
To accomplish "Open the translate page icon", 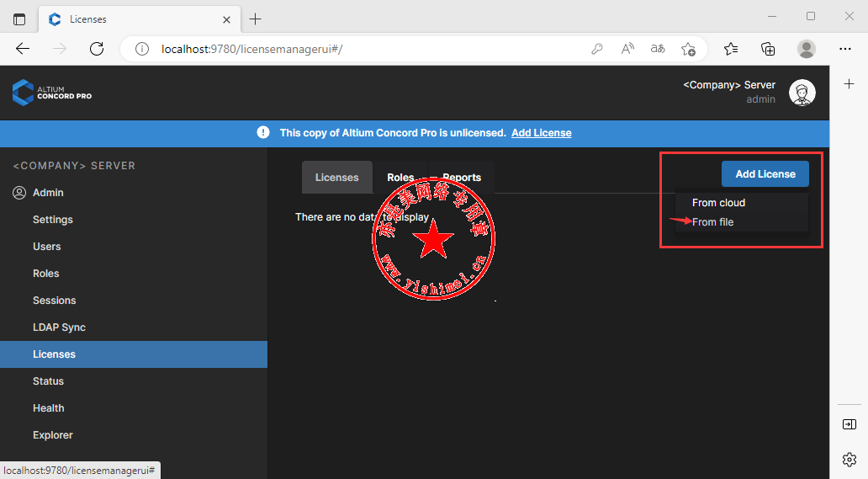I will coord(658,49).
